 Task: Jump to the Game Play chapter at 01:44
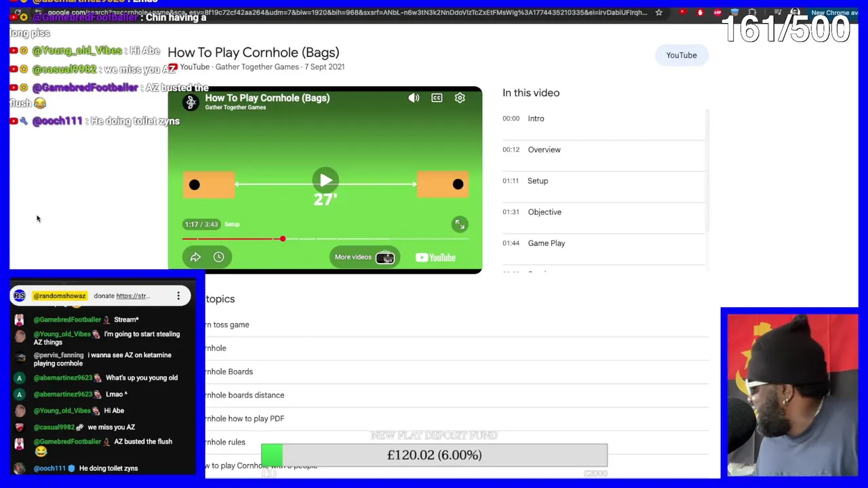click(604, 243)
